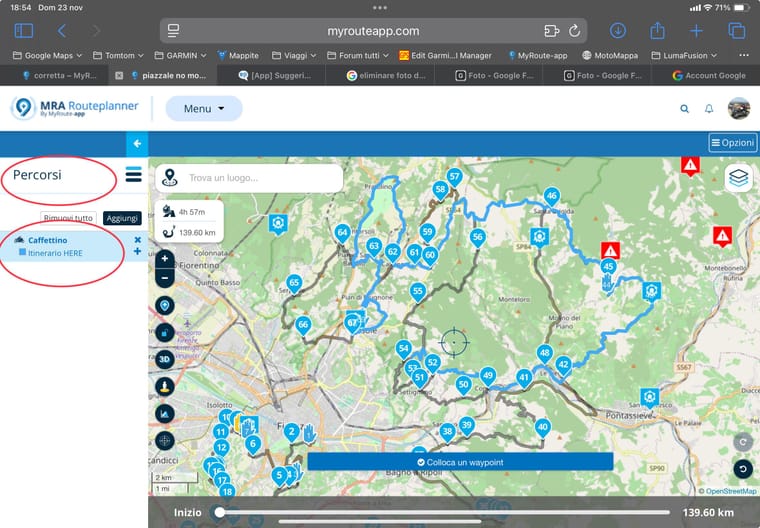Click the undo arrow at map corner

[742, 468]
